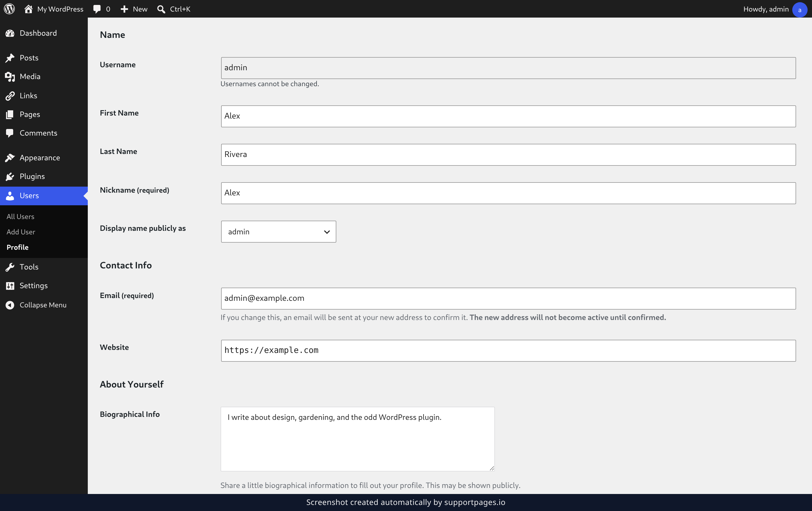Open the Users menu item

[x=44, y=196]
